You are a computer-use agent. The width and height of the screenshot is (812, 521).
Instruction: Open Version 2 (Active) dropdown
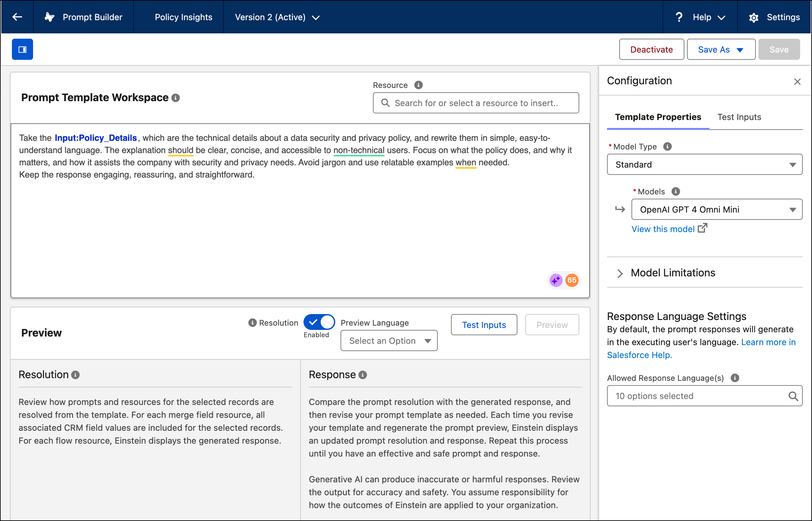277,17
